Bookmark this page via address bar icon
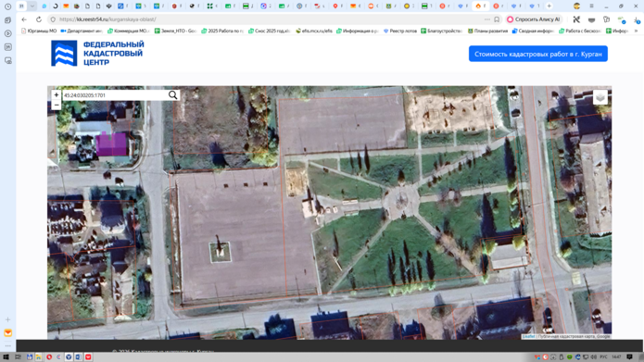Image resolution: width=644 pixels, height=362 pixels. pyautogui.click(x=497, y=19)
